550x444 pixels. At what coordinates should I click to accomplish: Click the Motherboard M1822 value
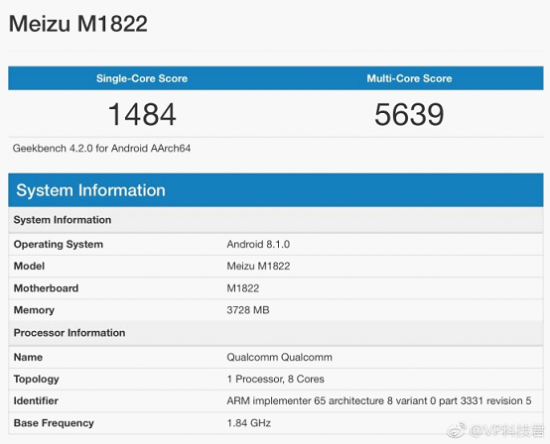(x=243, y=288)
